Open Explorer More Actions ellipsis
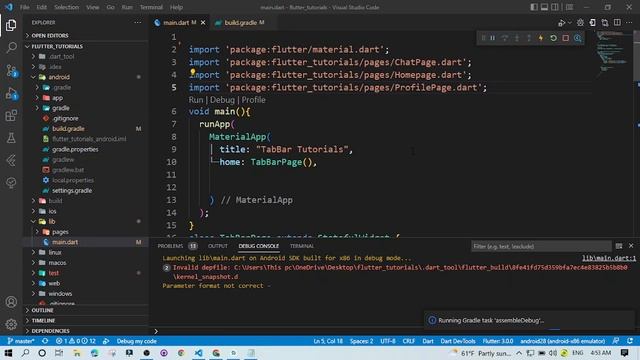The width and height of the screenshot is (640, 360). tap(138, 23)
